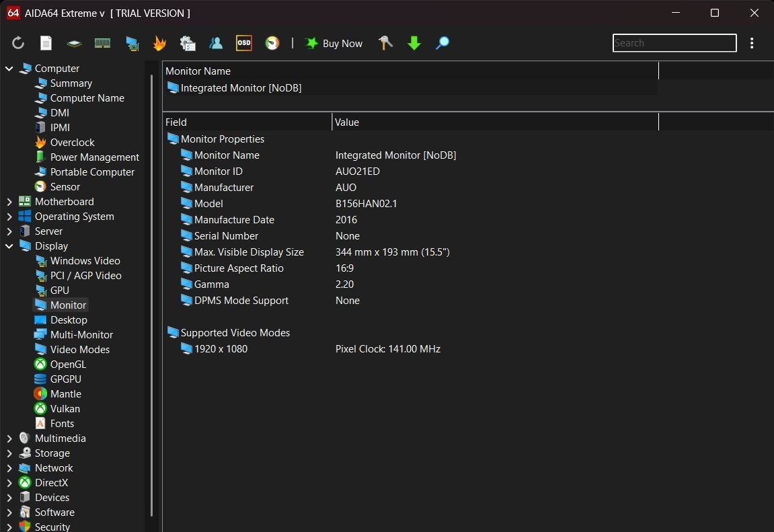Expand the Server tree node
The image size is (774, 532).
[x=9, y=231]
